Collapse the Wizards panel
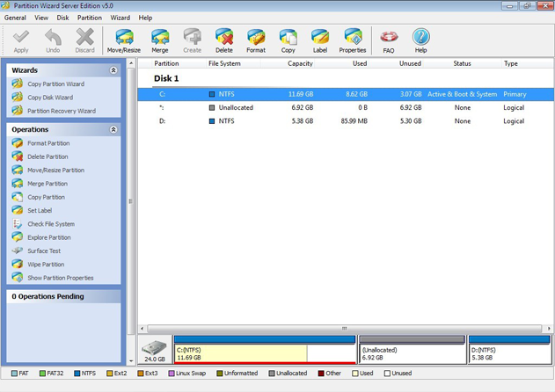 pos(113,70)
